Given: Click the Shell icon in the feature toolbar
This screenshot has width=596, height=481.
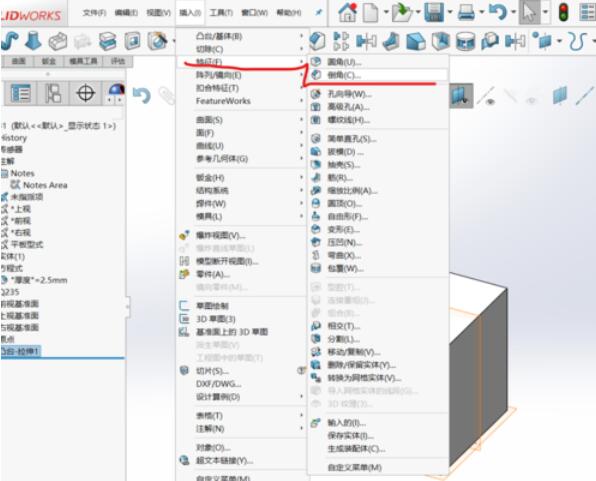Looking at the screenshot, I should pyautogui.click(x=441, y=41).
